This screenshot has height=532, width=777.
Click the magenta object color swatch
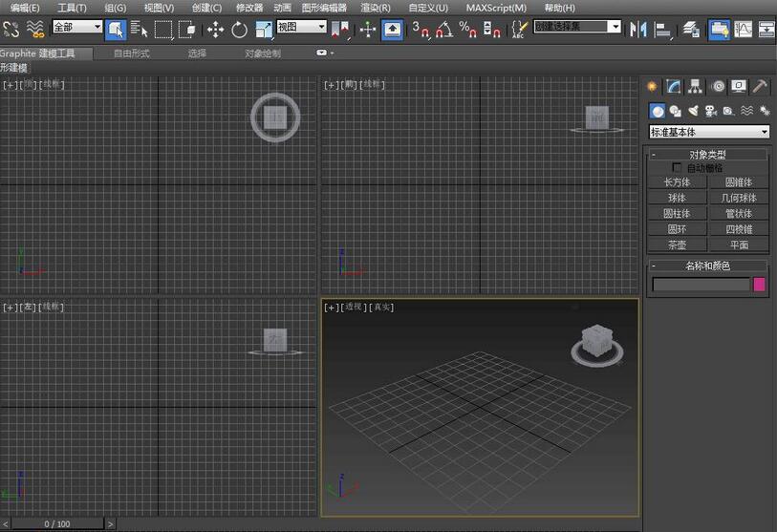(x=760, y=285)
